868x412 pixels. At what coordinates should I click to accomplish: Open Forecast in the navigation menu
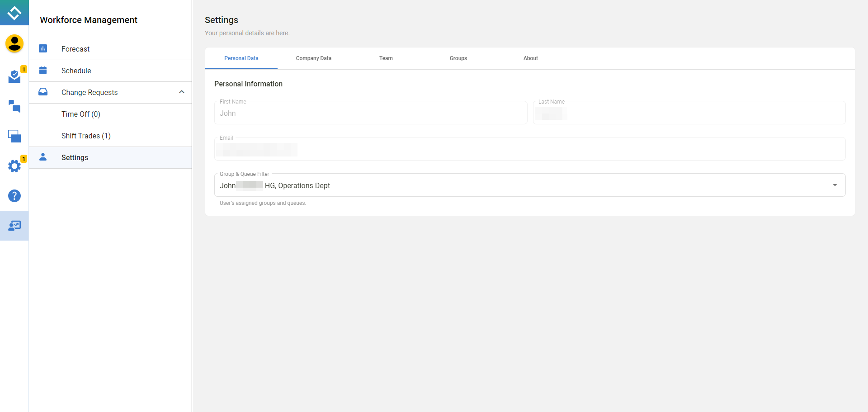(x=75, y=49)
